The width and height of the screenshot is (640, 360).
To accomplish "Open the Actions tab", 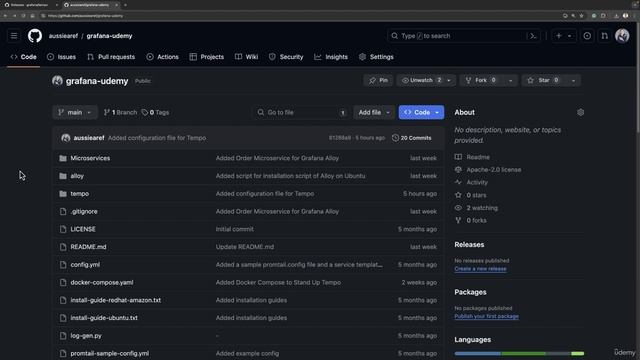I will coord(162,57).
